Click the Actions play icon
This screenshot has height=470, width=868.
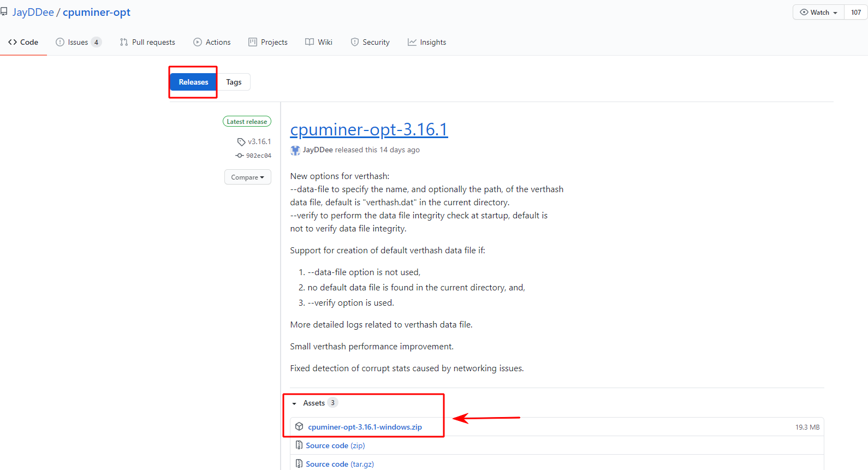(198, 42)
